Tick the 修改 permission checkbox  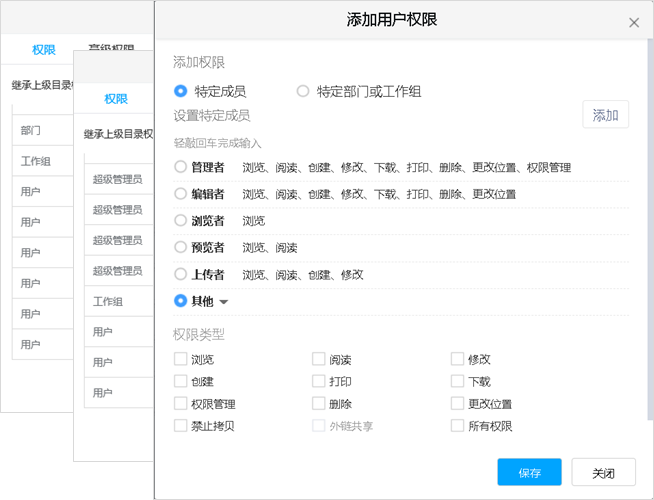coord(457,359)
